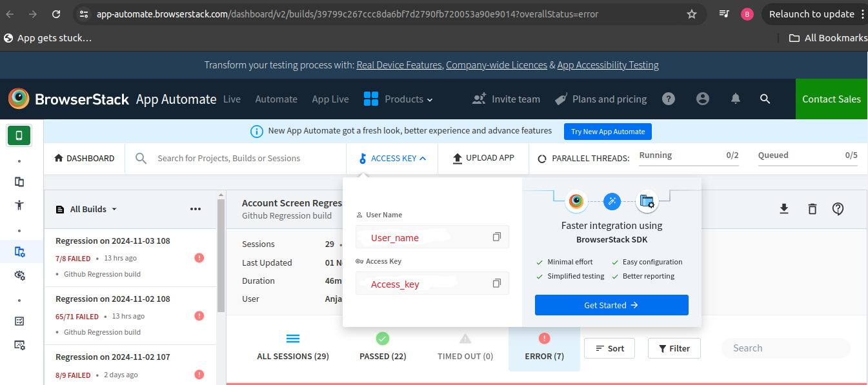Click the highlighted blue sidebar automation icon
Image resolution: width=868 pixels, height=385 pixels.
click(x=19, y=252)
